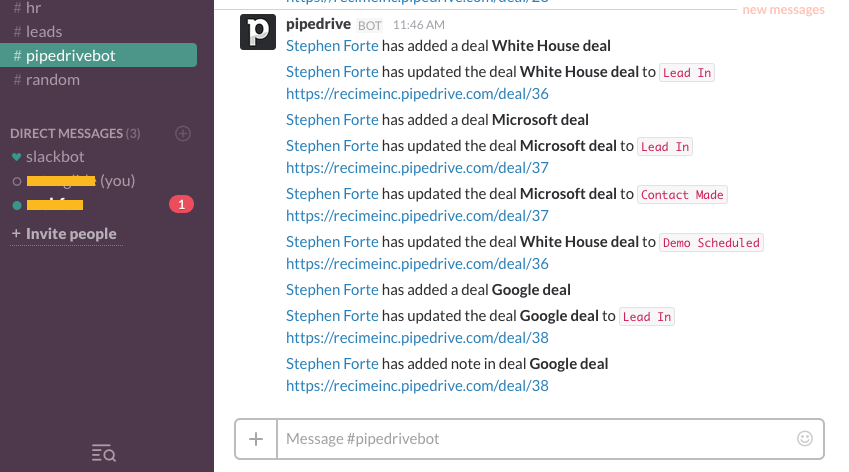
Task: Open slackbot direct message
Action: (54, 157)
